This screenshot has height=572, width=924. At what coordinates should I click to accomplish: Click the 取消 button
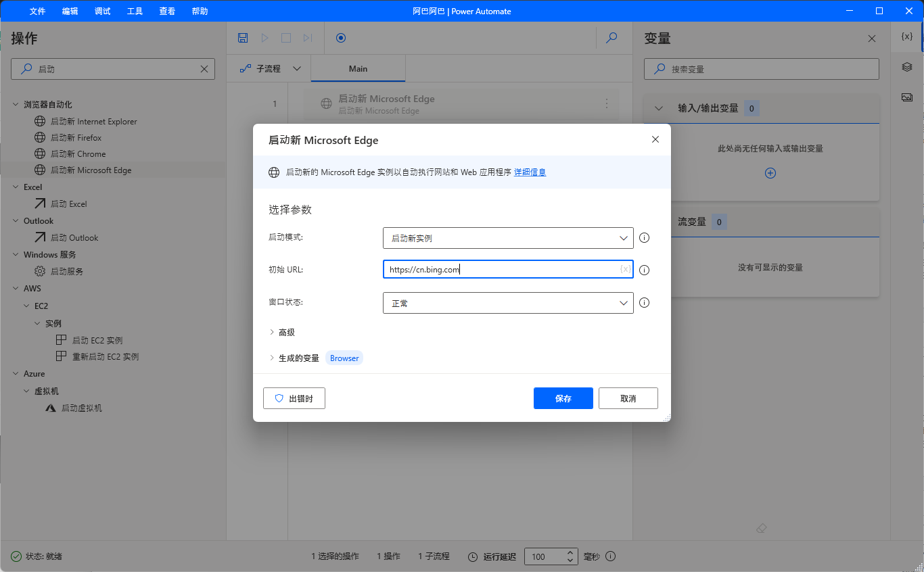pos(628,398)
